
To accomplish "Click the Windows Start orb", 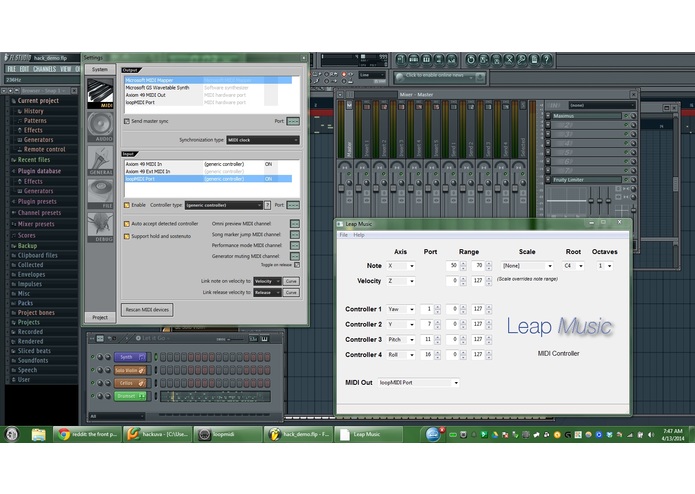I will coord(12,434).
